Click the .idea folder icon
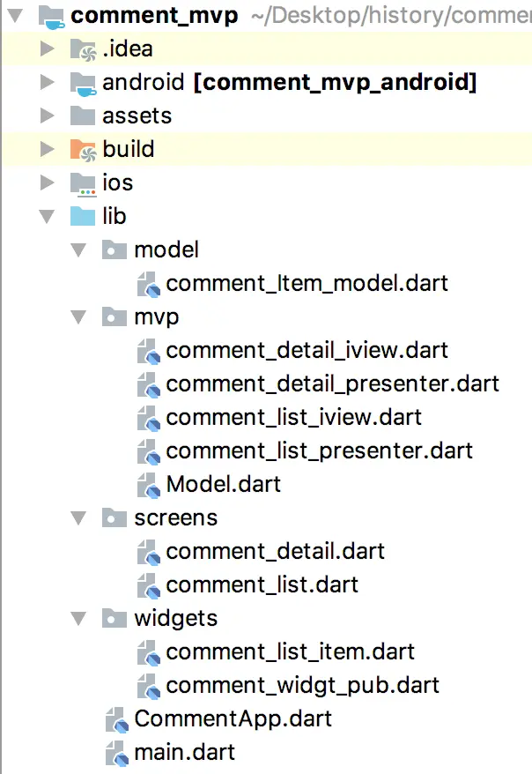This screenshot has height=774, width=532. 83,49
